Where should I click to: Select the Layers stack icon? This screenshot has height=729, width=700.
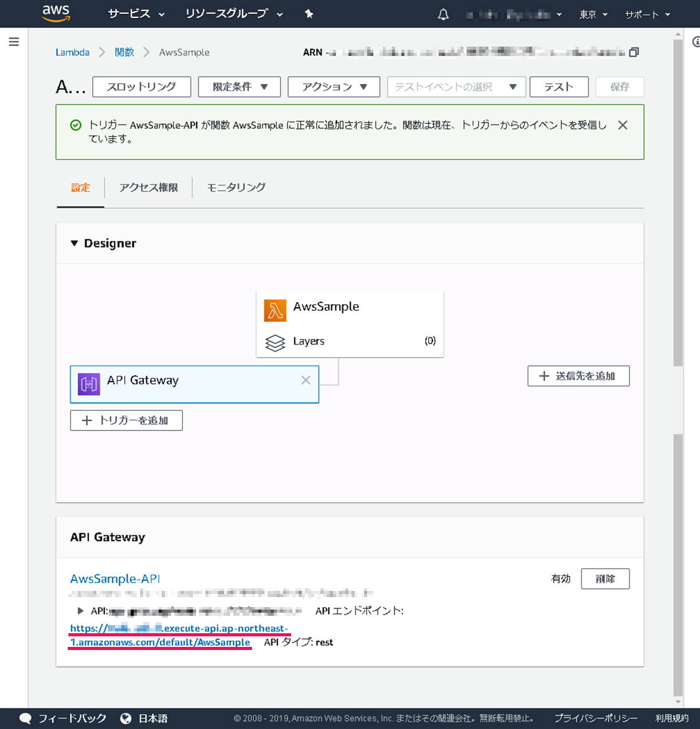pyautogui.click(x=275, y=343)
